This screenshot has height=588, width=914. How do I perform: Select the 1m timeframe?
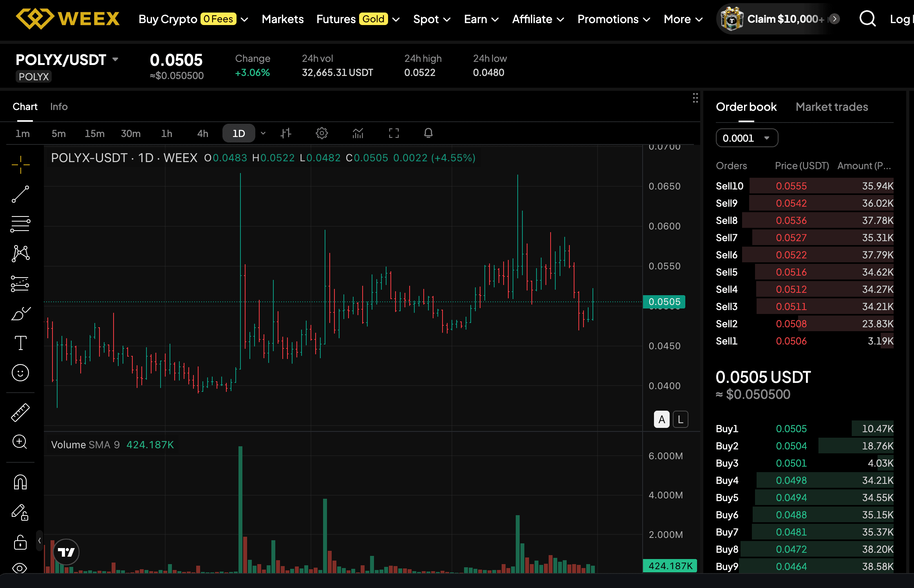point(23,133)
